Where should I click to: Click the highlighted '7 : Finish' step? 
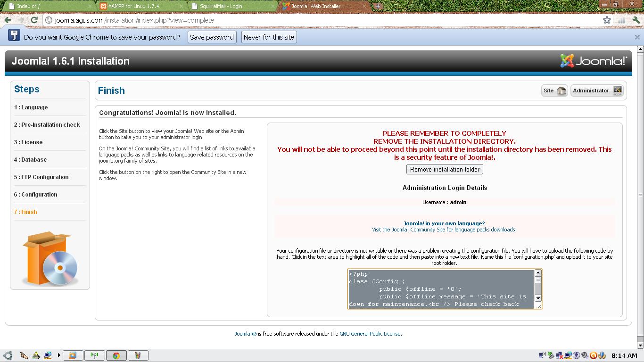click(x=25, y=212)
